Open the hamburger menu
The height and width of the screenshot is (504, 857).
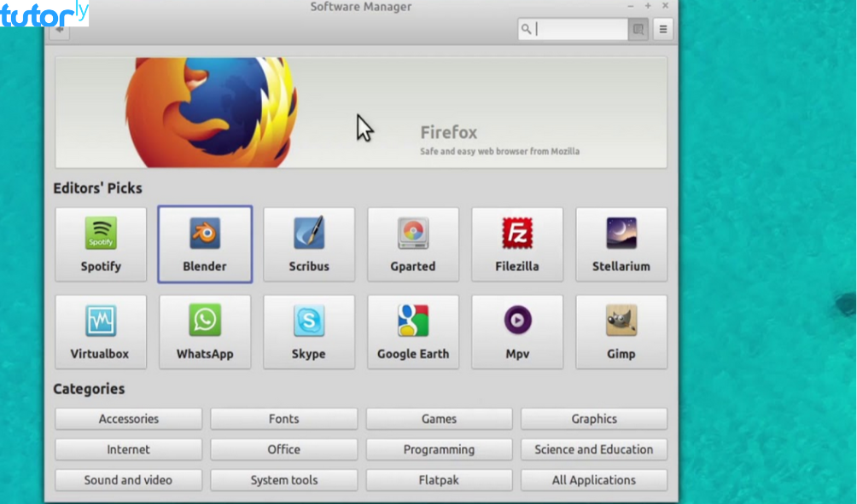[x=663, y=29]
